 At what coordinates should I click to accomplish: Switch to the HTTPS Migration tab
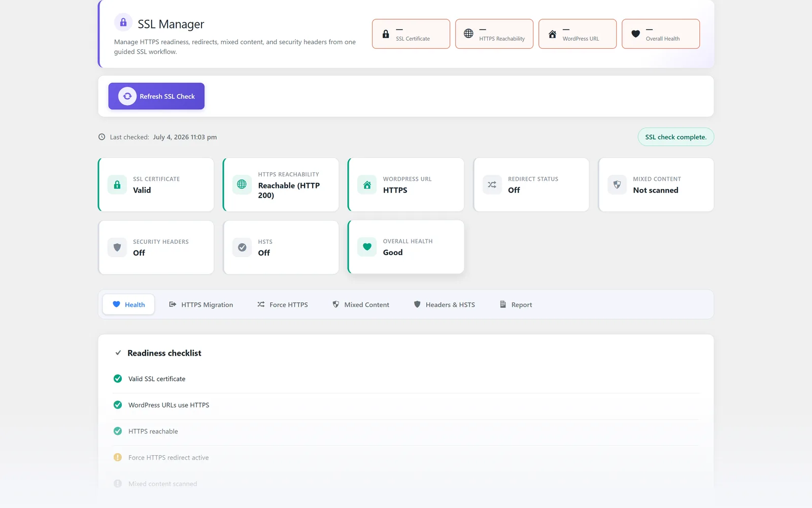tap(201, 305)
